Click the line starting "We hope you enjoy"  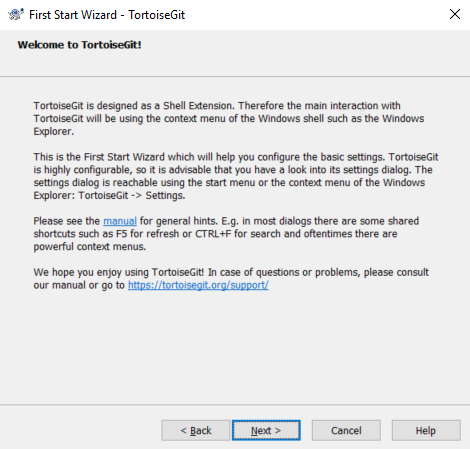pos(231,272)
